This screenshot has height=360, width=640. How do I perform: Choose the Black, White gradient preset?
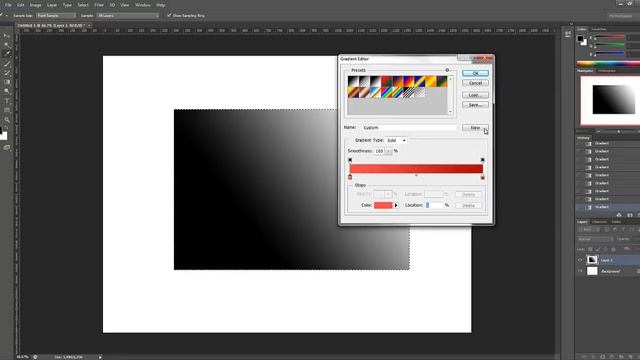point(376,81)
